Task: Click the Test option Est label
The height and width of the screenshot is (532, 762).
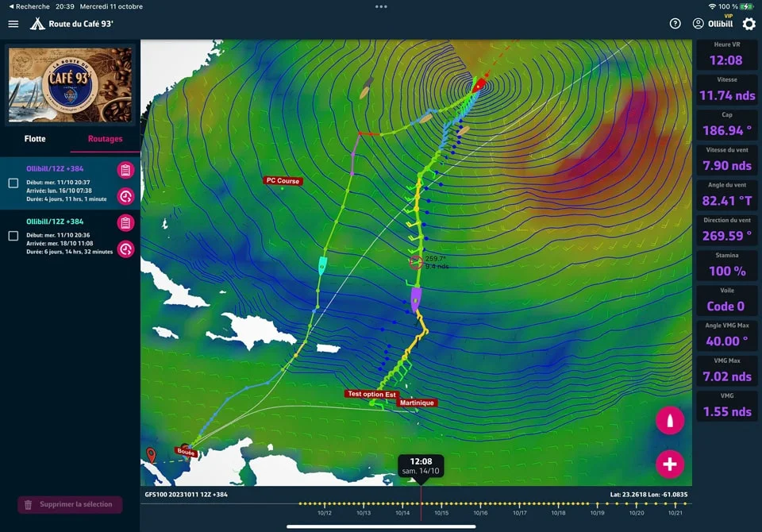Action: pos(371,395)
